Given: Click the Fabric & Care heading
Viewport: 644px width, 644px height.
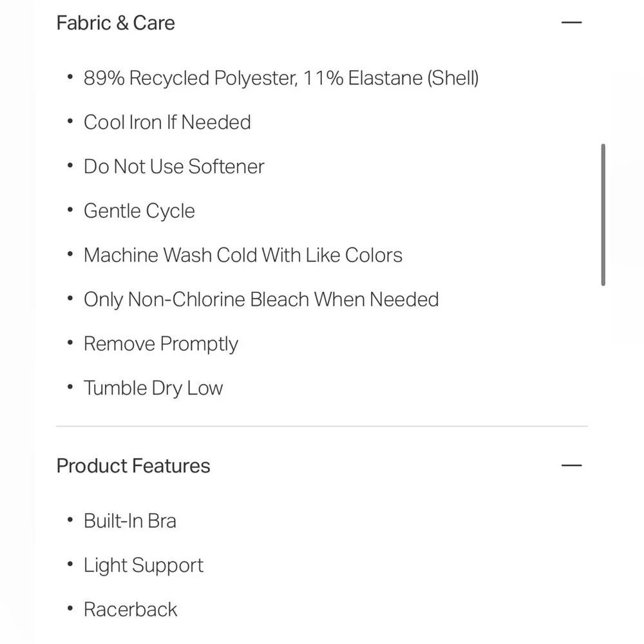Looking at the screenshot, I should click(x=116, y=23).
